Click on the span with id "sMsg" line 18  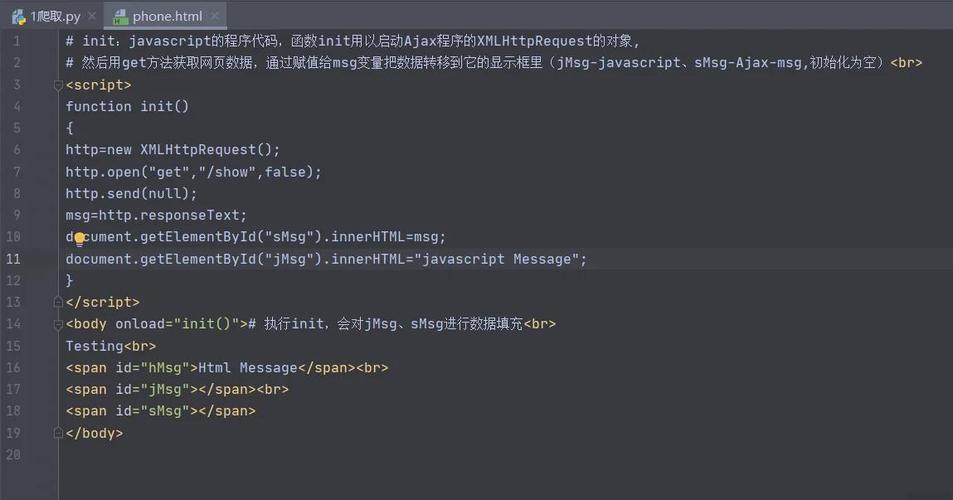pos(160,411)
